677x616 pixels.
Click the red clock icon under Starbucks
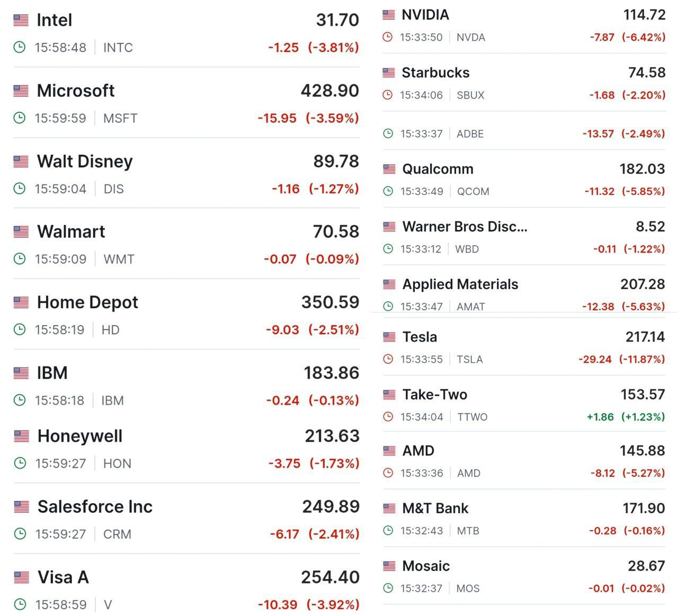388,95
